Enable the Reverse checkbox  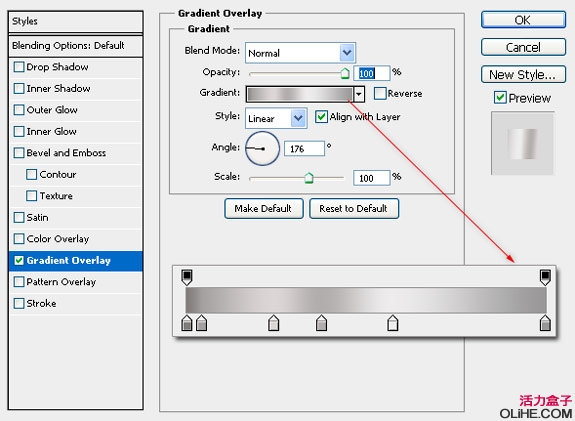[380, 93]
